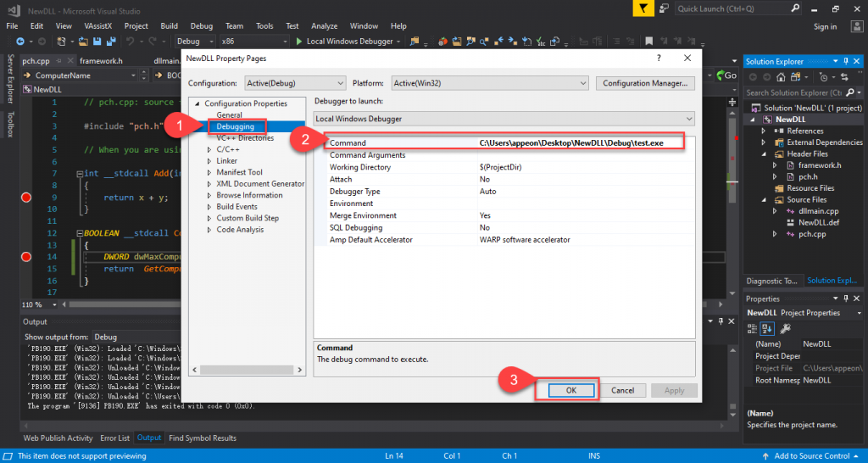Open the Debugger to launch dropdown
Screen dimensions: 868x463
pos(504,119)
